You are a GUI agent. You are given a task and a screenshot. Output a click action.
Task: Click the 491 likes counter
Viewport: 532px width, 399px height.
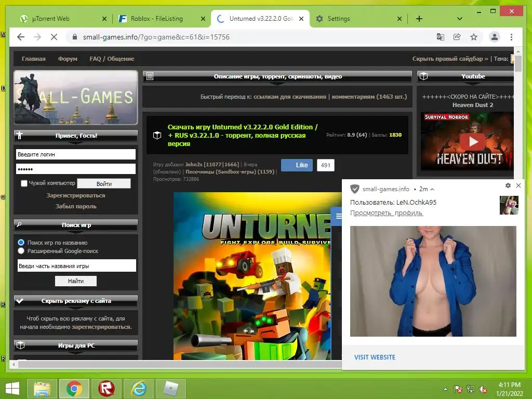tap(325, 165)
